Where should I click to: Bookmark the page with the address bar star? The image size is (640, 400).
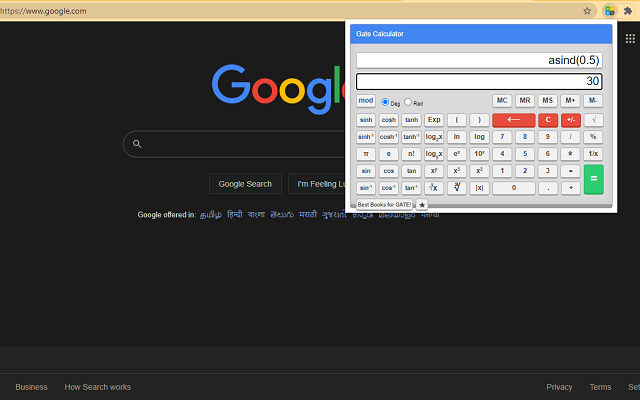pyautogui.click(x=587, y=11)
